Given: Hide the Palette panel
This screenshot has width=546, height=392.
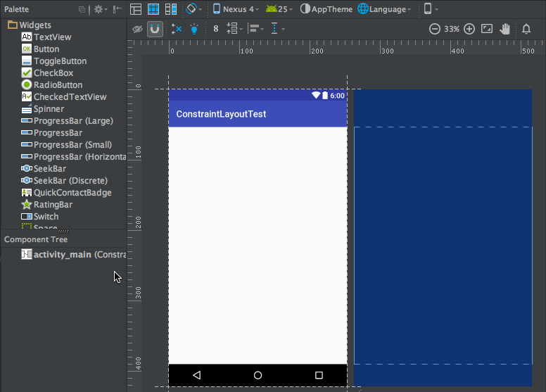Looking at the screenshot, I should coord(117,9).
